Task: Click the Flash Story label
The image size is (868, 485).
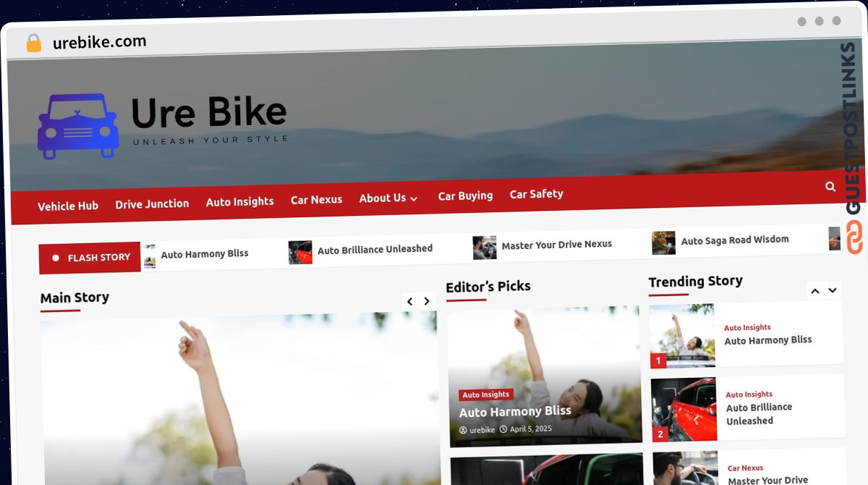Action: pyautogui.click(x=90, y=258)
